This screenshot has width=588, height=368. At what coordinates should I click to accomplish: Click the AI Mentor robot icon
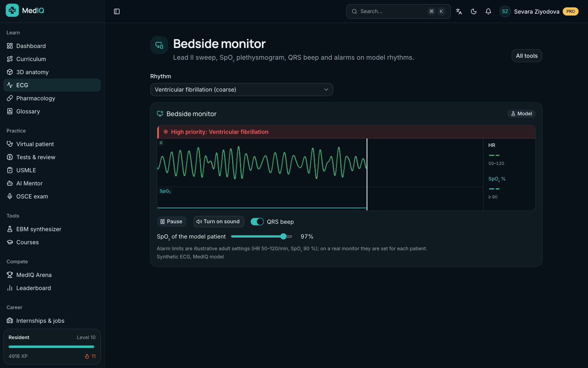tap(10, 183)
